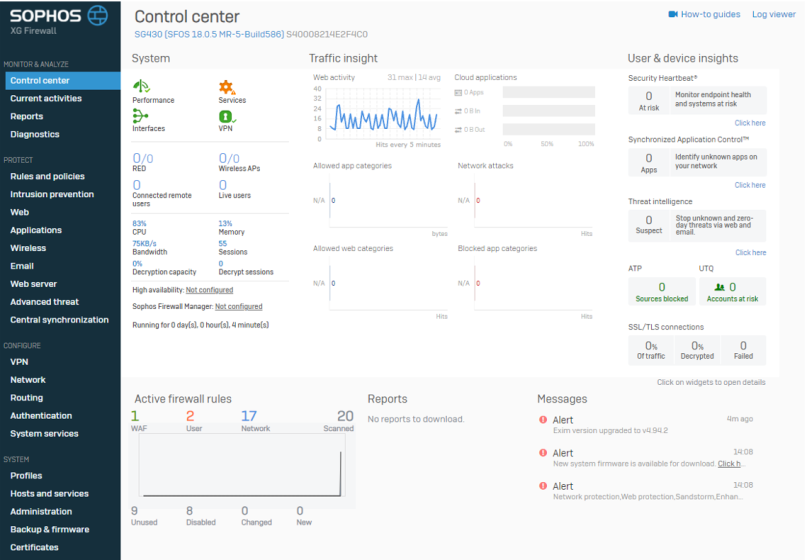Click the 0 B In transfer icon

coord(458,111)
